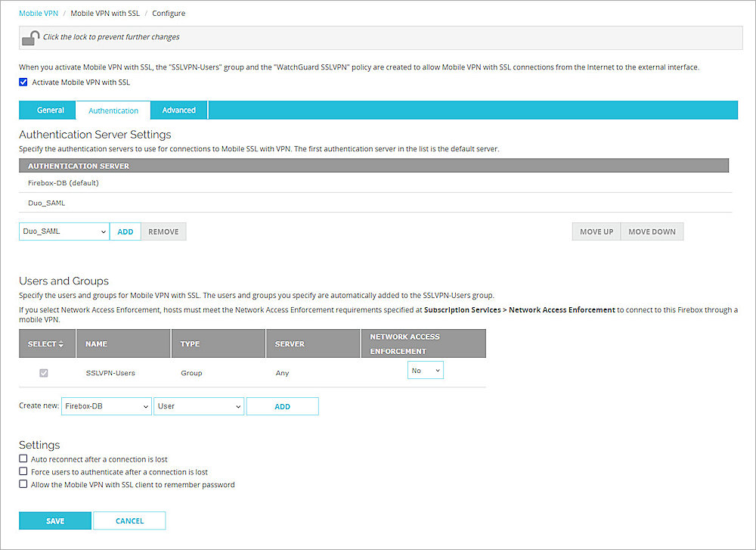Allow the SSL client to remember password
This screenshot has width=756, height=550.
point(23,484)
